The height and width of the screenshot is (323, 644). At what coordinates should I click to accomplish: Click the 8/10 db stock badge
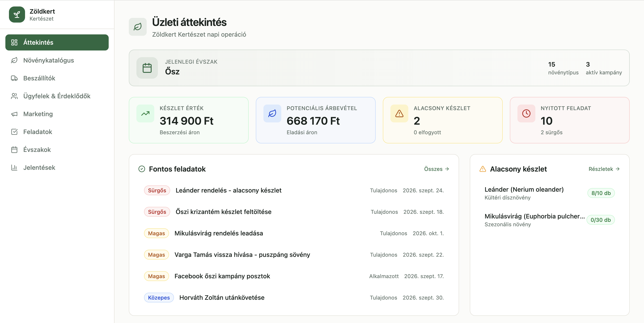tap(601, 193)
